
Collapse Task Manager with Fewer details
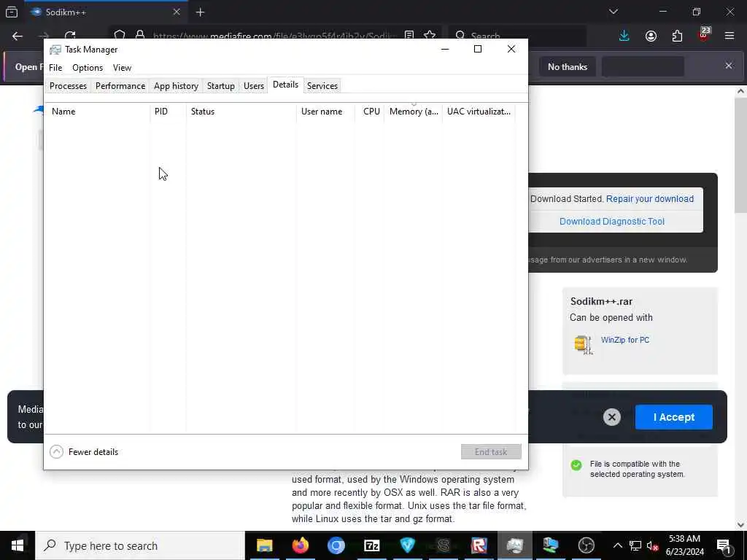pos(84,451)
